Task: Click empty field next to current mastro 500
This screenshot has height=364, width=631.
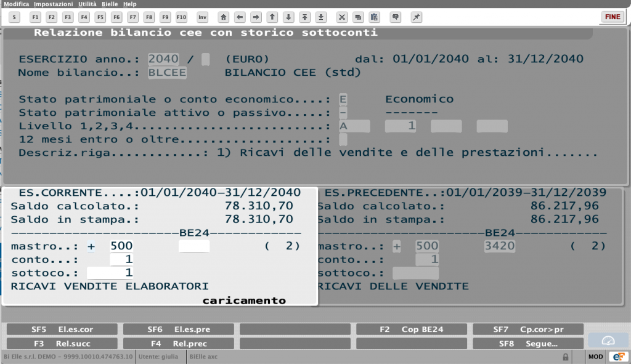Action: pos(194,246)
